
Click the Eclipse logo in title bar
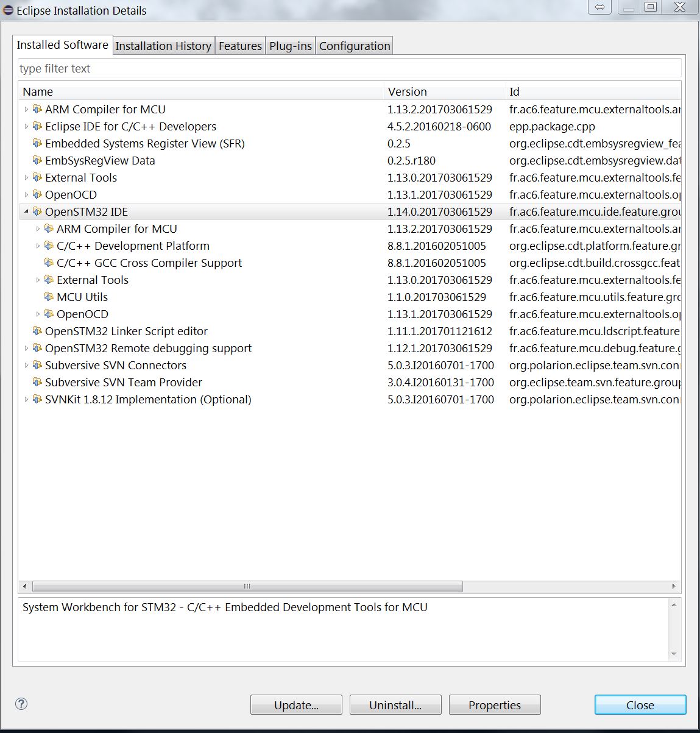[8, 10]
